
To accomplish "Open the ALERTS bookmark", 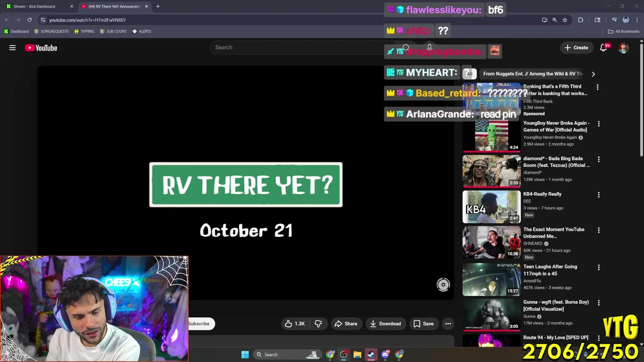I will click(141, 31).
